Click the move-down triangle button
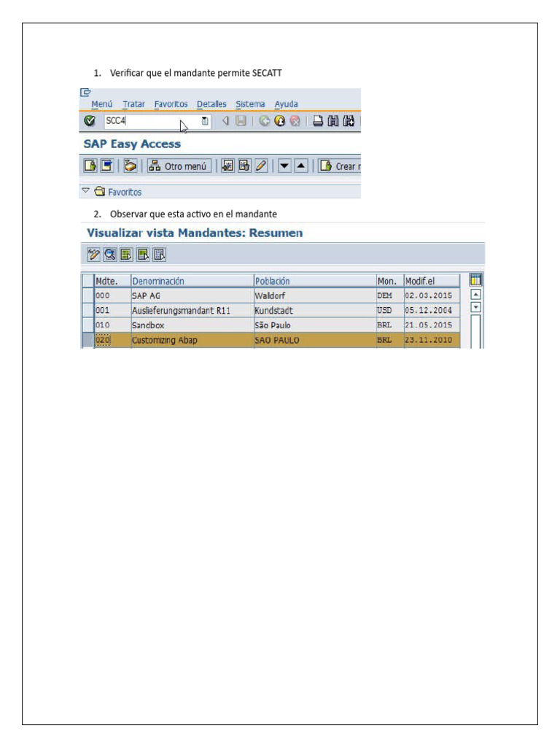This screenshot has height=747, width=560. [x=284, y=166]
